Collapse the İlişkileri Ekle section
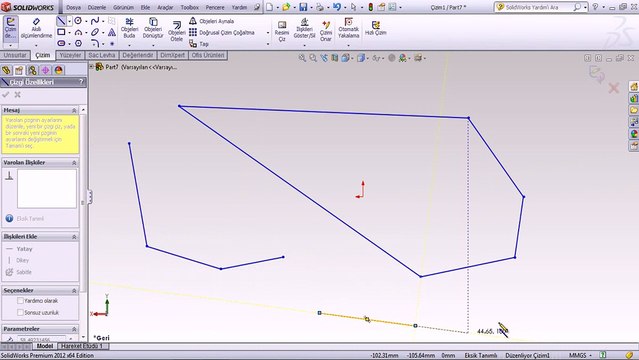 (x=74, y=237)
